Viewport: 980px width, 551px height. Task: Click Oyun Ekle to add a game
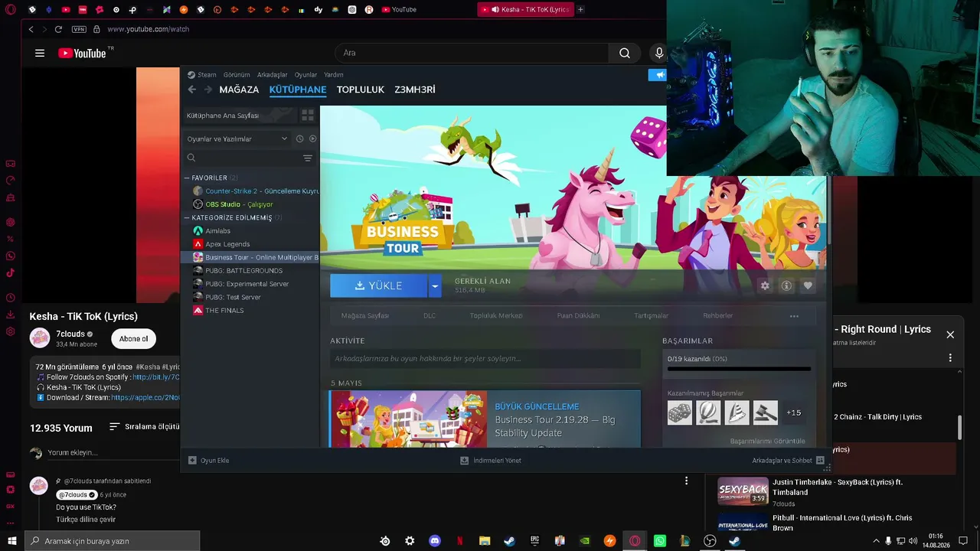(x=208, y=461)
